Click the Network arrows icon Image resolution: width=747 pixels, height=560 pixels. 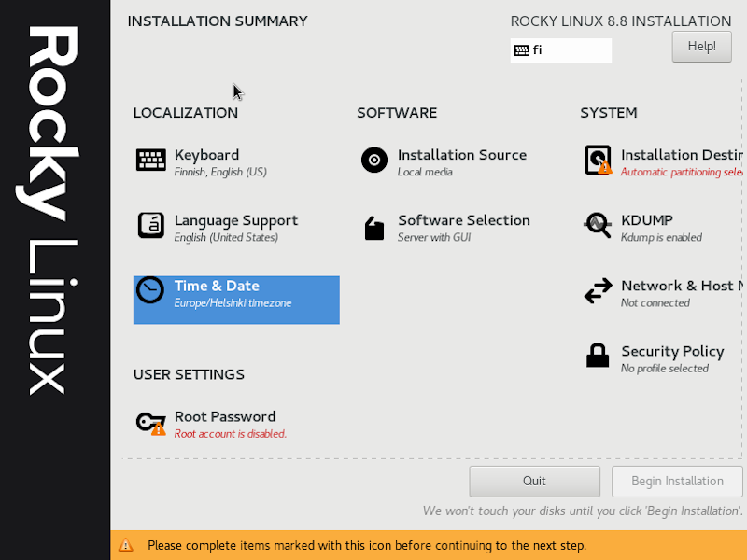click(x=598, y=291)
